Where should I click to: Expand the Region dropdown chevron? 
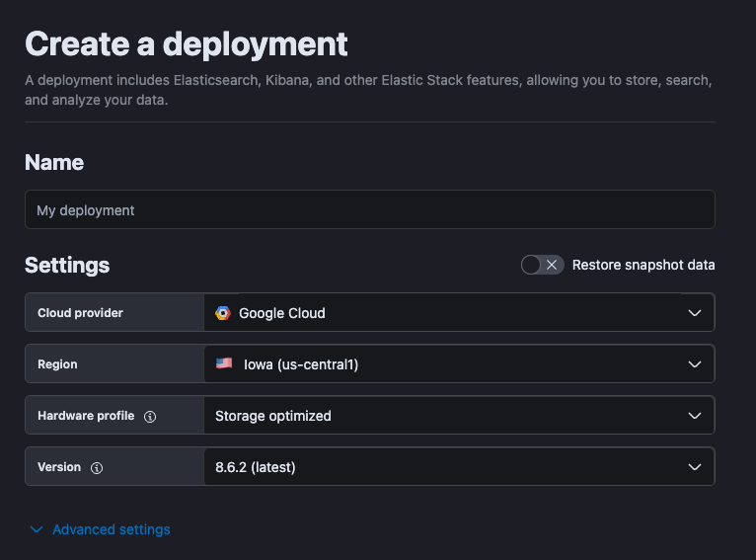695,364
